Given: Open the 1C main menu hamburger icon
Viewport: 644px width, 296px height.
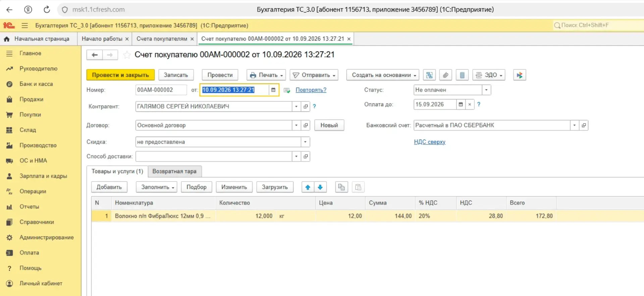Looking at the screenshot, I should pyautogui.click(x=24, y=26).
